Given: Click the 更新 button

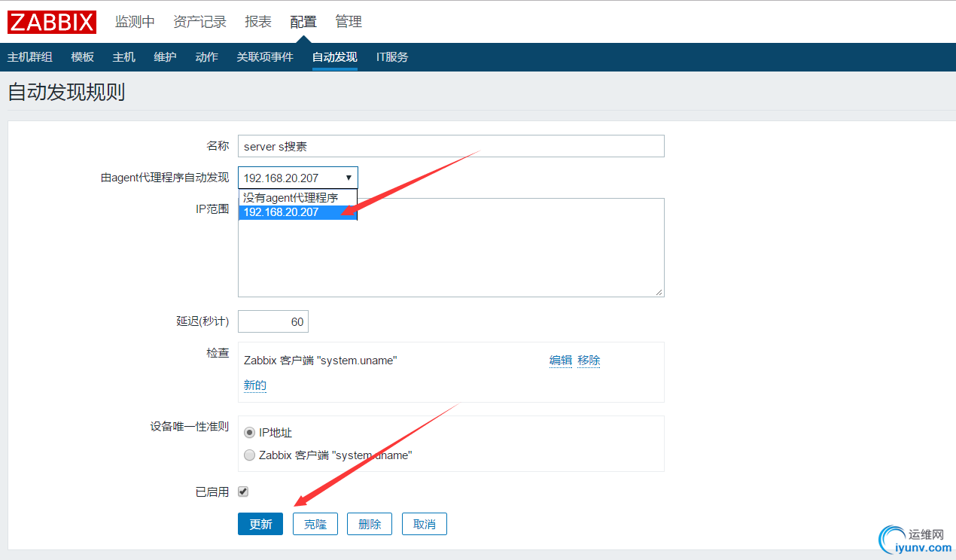Looking at the screenshot, I should point(260,524).
